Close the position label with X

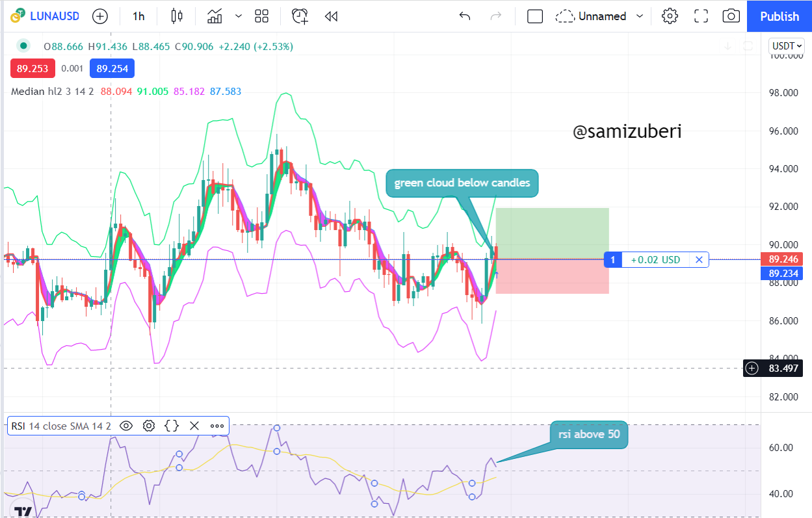point(699,260)
